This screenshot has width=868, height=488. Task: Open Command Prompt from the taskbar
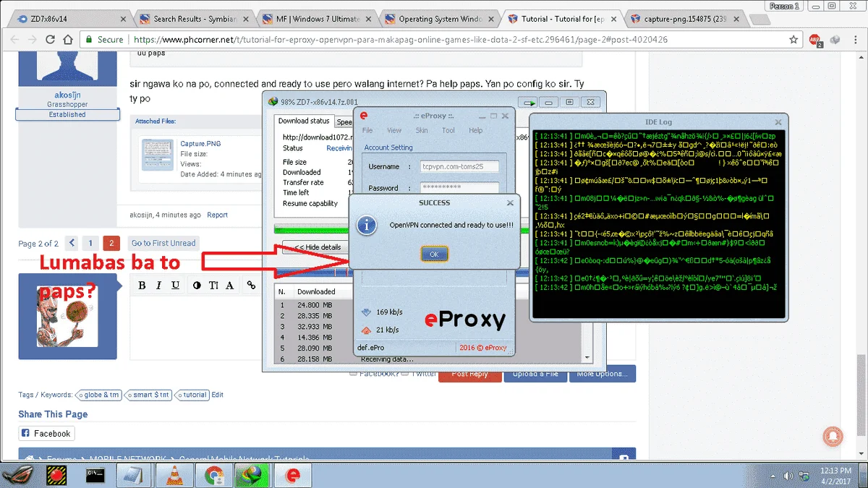tap(95, 475)
